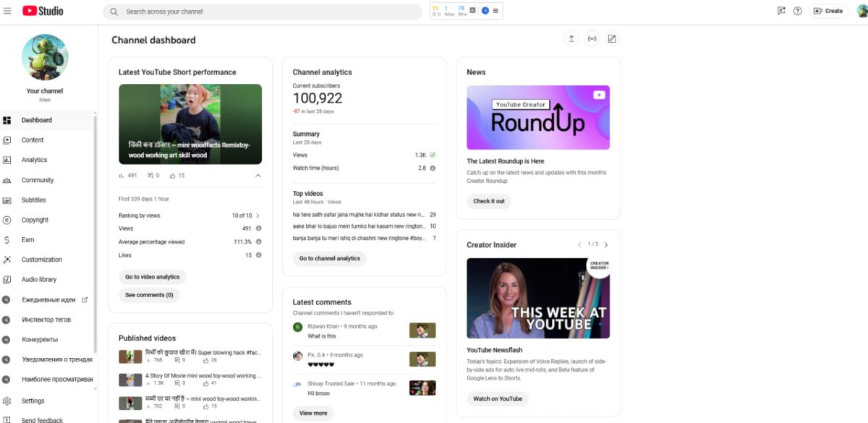The image size is (868, 423).
Task: Click subscriber count 100,922
Action: tap(318, 98)
